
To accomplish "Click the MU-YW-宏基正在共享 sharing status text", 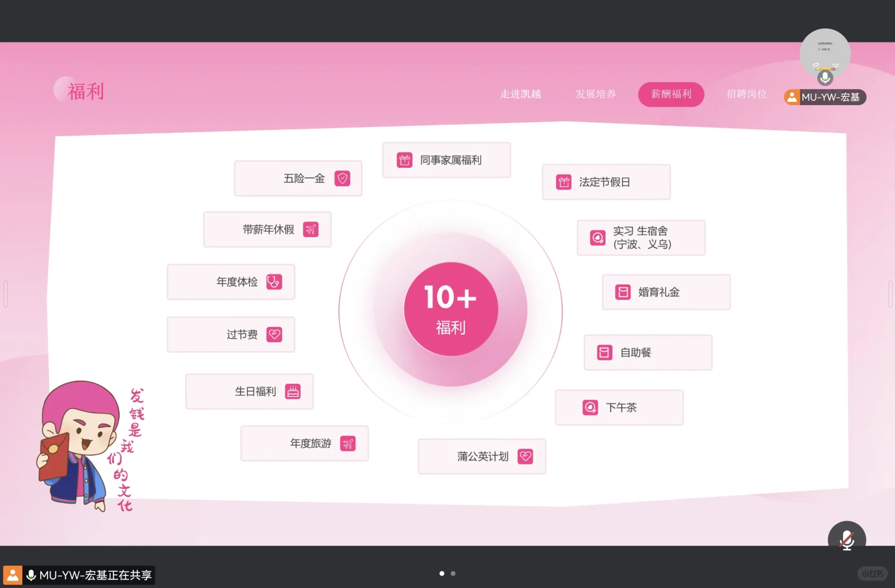I will tap(96, 575).
